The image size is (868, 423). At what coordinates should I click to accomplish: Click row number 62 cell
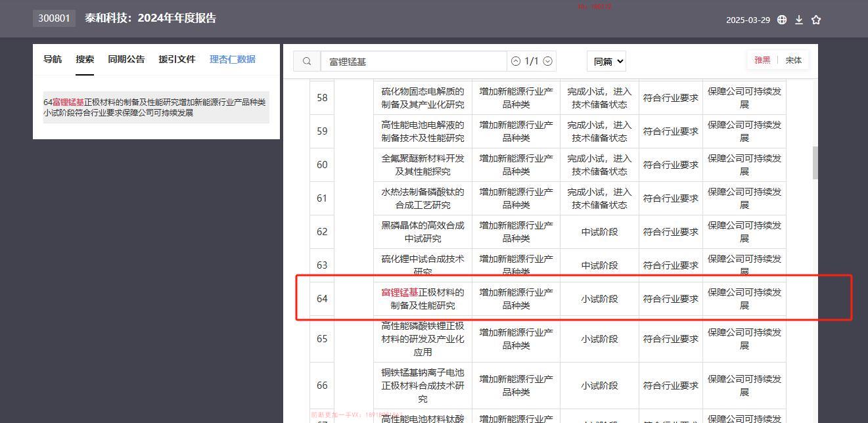point(322,231)
